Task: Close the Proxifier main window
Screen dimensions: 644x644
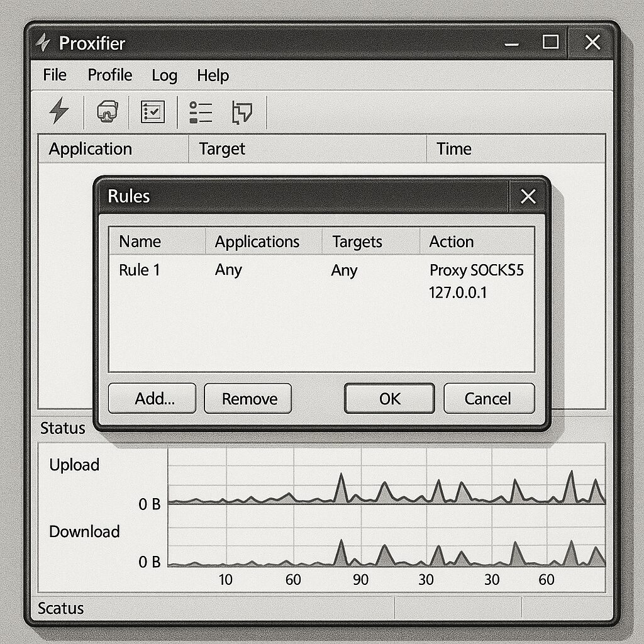Action: point(592,42)
